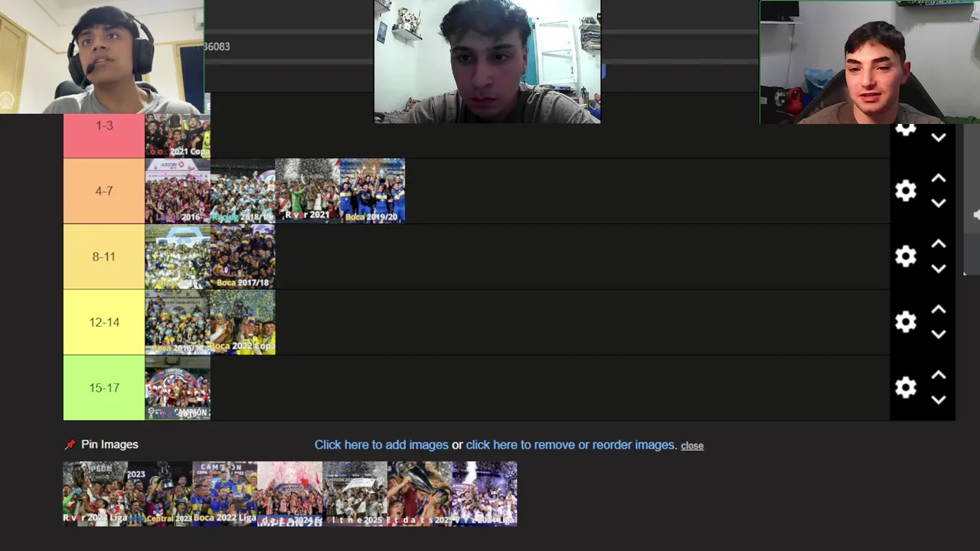Click the Pin Images label
The image size is (980, 551).
[109, 445]
